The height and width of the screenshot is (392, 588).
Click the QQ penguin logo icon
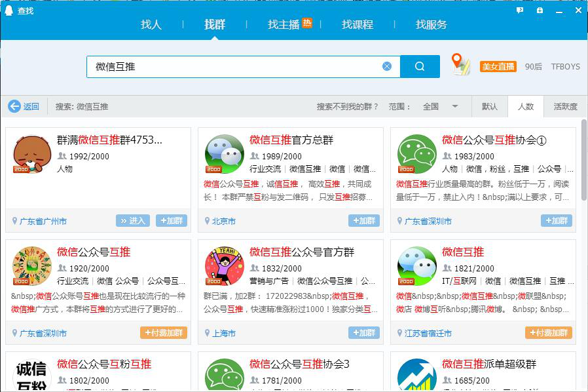click(9, 10)
